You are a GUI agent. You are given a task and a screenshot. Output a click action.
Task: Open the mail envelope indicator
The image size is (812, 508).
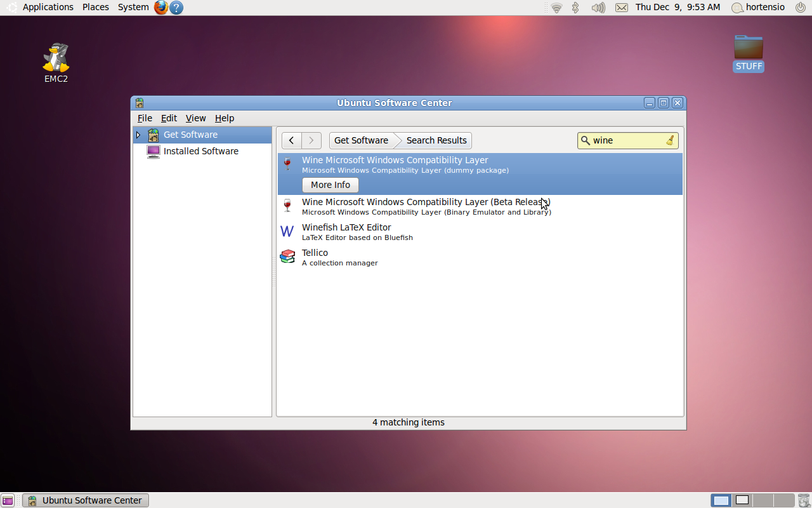622,8
